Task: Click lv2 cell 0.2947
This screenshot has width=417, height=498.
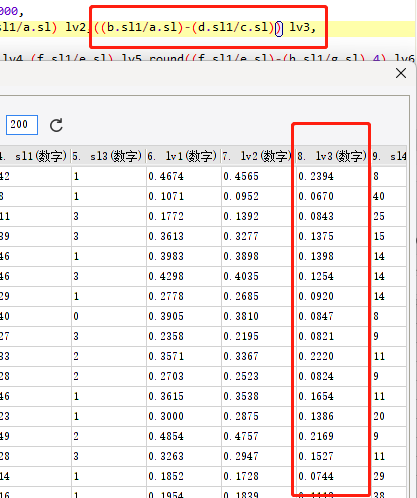Action: click(258, 456)
